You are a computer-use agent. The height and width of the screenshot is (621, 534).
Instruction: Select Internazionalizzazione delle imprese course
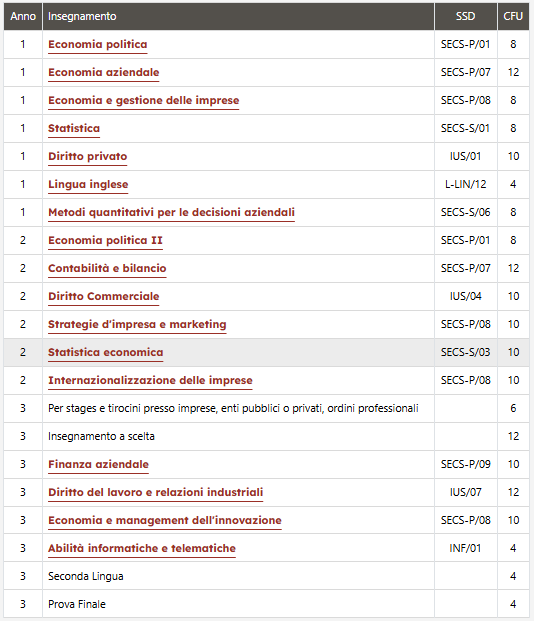(x=150, y=380)
